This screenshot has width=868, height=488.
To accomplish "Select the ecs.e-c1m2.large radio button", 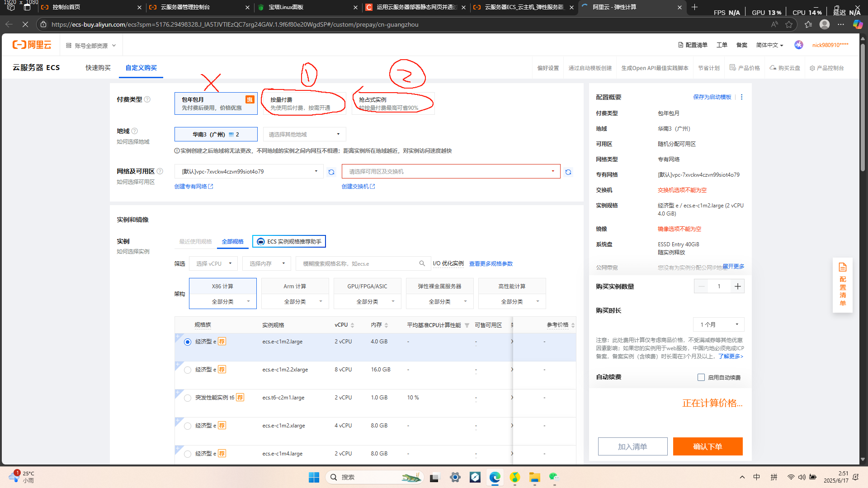I will (188, 342).
